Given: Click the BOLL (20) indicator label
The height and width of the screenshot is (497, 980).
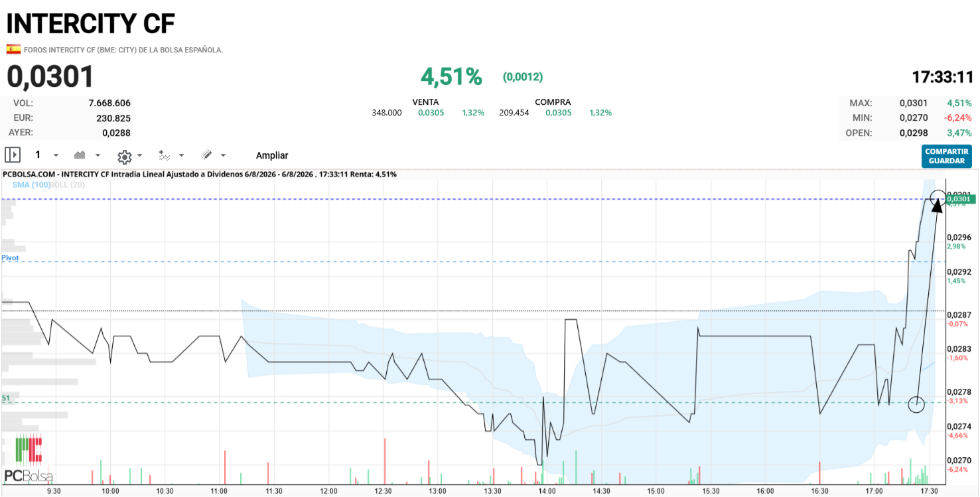Looking at the screenshot, I should pos(68,184).
